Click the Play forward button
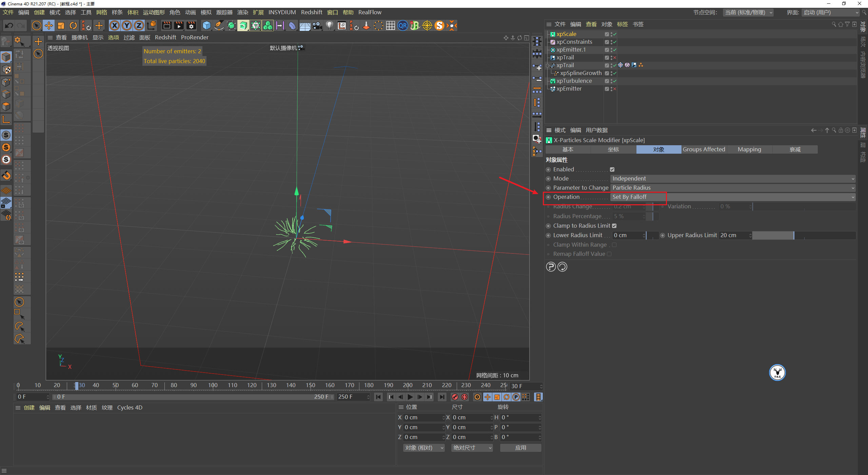This screenshot has width=868, height=475. [410, 397]
